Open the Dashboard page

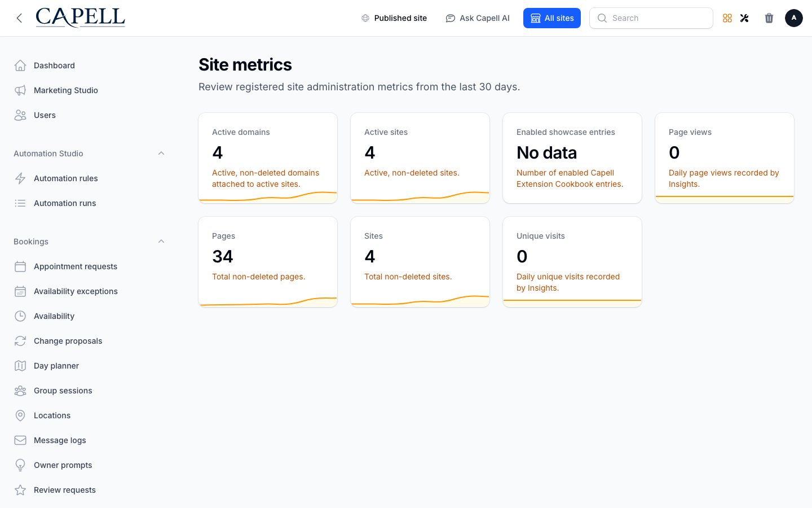pos(90,65)
